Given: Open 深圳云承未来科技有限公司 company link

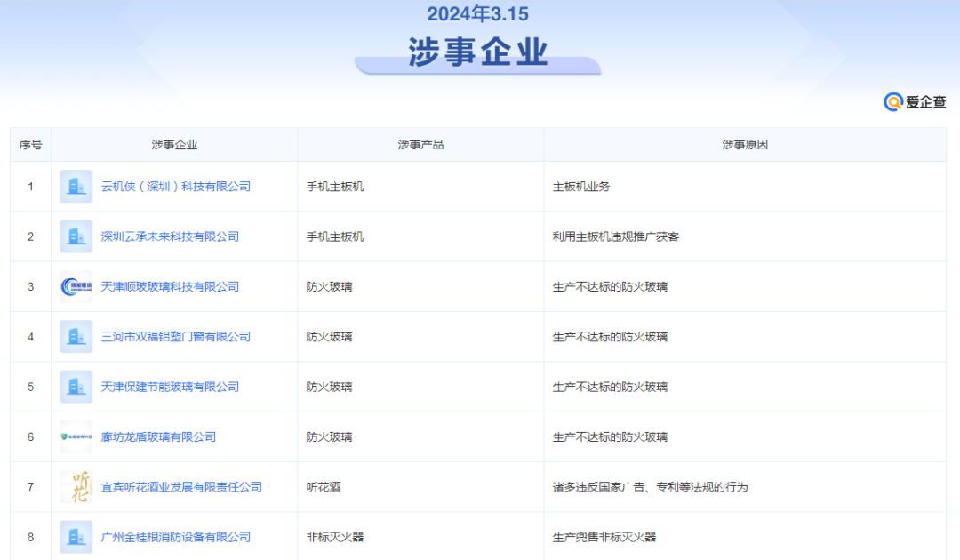Looking at the screenshot, I should 170,236.
